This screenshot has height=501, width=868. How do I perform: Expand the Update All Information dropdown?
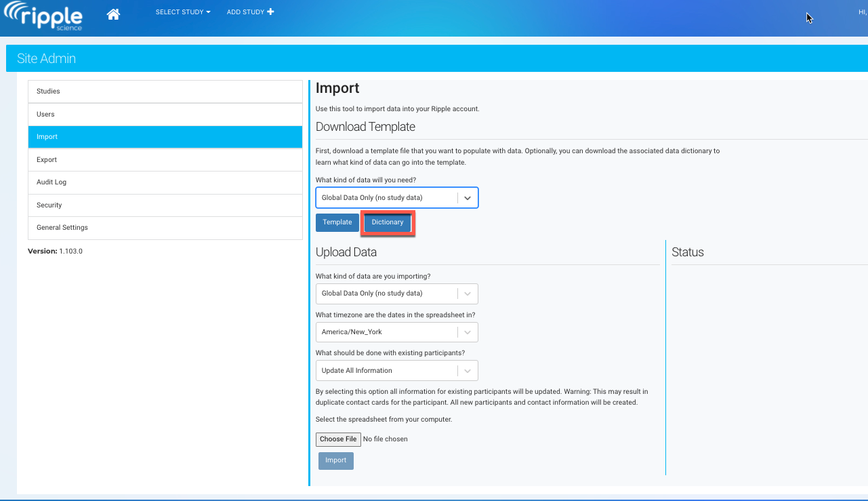pos(396,371)
